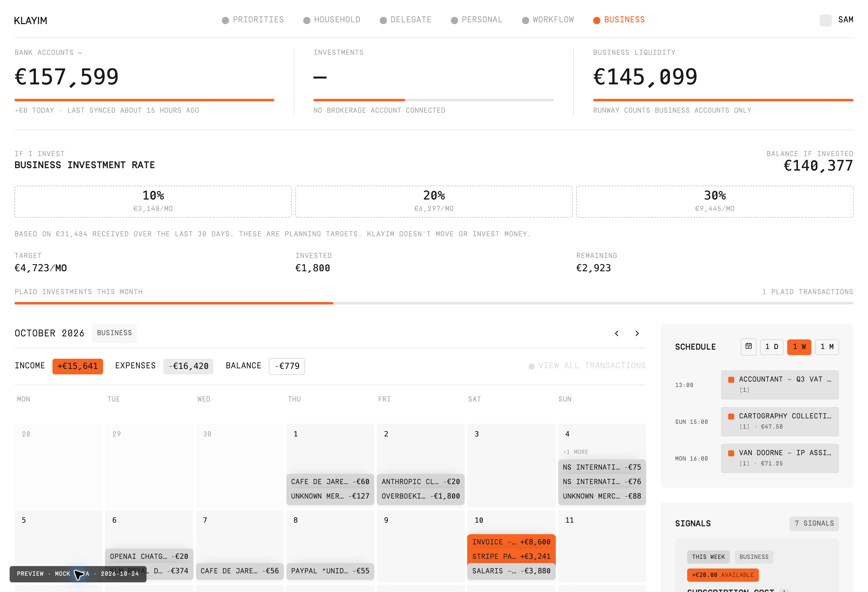Select the 10% investment rate option

point(153,202)
